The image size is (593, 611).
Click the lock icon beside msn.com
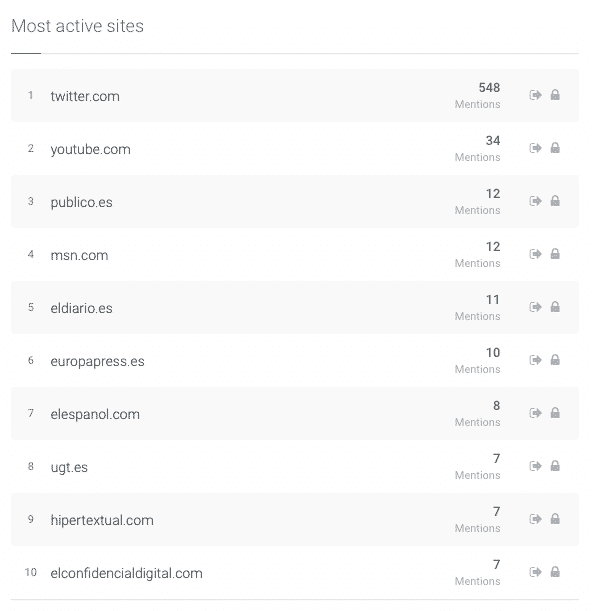[x=555, y=254]
